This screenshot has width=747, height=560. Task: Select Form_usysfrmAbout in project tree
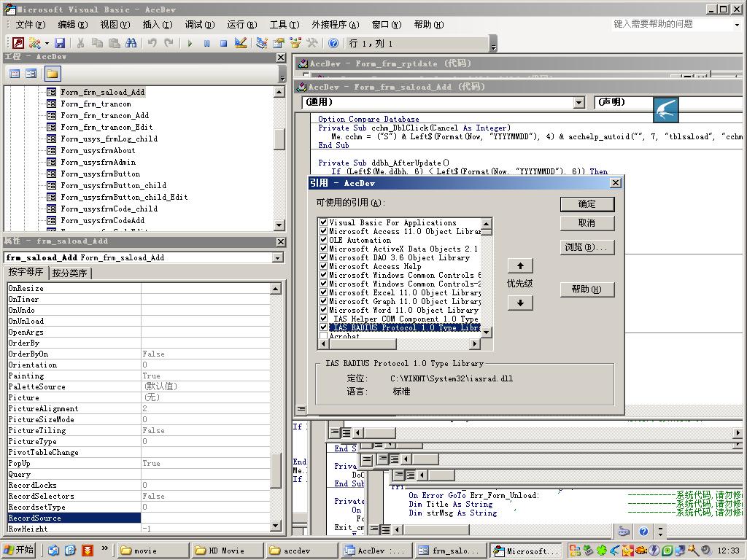coord(98,150)
